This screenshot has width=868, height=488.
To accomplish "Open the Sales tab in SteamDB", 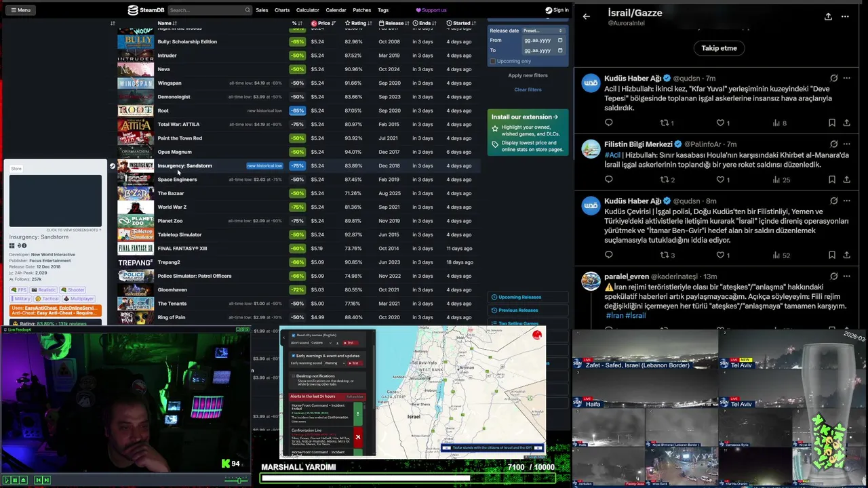I will (262, 10).
